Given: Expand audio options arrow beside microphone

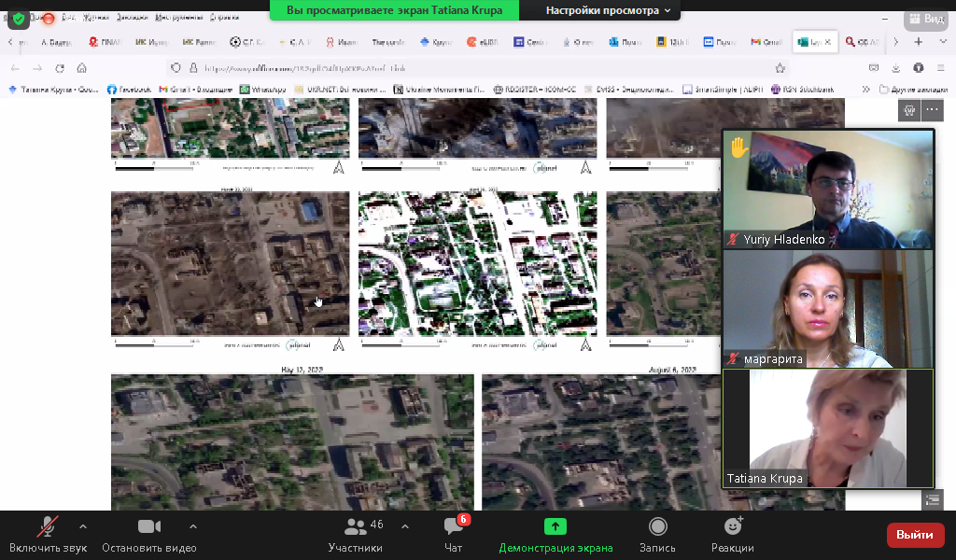Looking at the screenshot, I should coord(83,526).
